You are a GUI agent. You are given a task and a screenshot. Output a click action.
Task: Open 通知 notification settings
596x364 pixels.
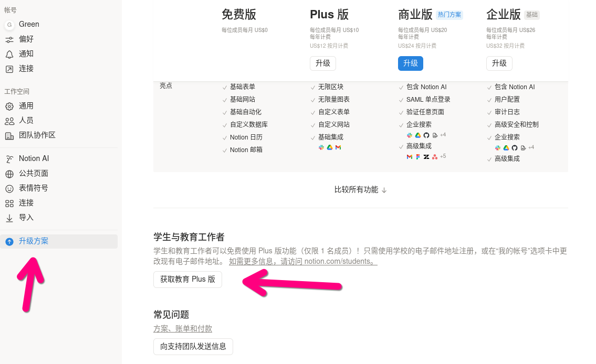pyautogui.click(x=26, y=53)
